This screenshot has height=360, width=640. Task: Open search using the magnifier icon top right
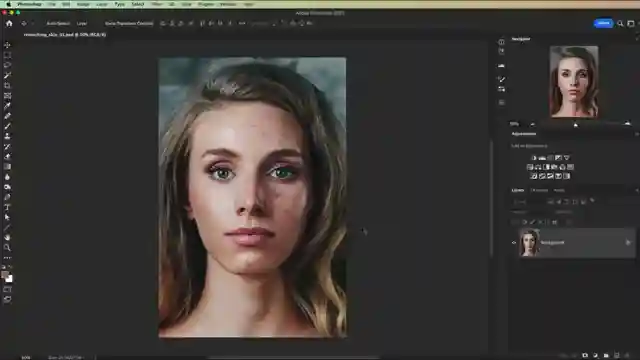(x=620, y=23)
